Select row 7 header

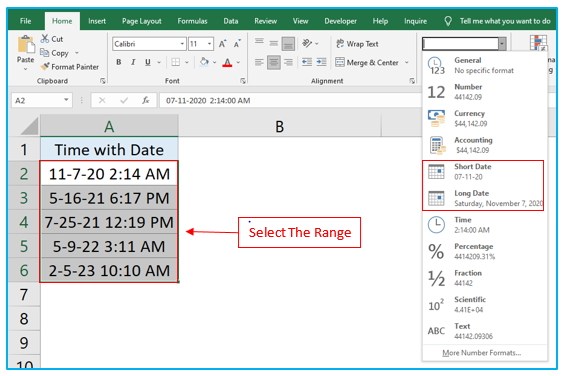click(24, 295)
